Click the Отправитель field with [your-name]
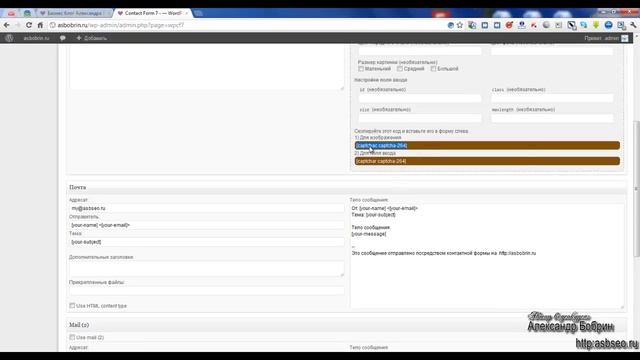 (x=207, y=225)
